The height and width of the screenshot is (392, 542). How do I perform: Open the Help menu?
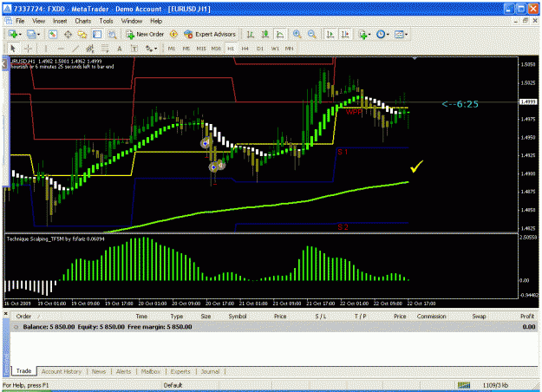(156, 21)
